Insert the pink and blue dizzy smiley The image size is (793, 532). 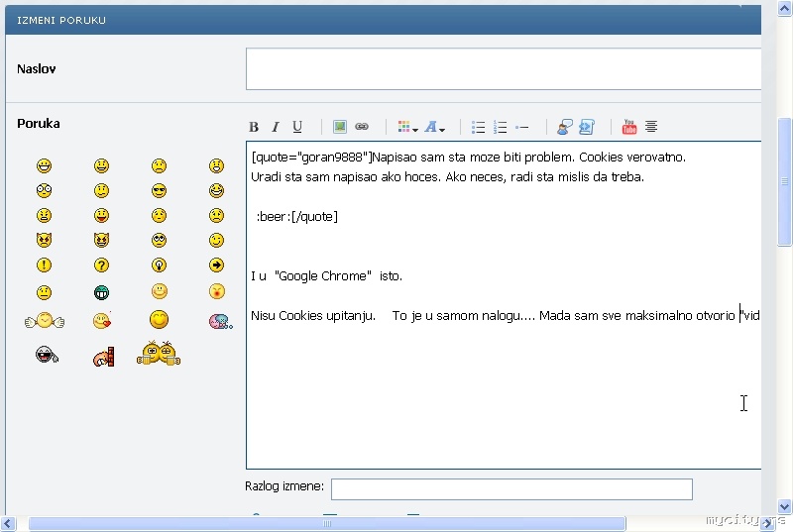pyautogui.click(x=220, y=321)
